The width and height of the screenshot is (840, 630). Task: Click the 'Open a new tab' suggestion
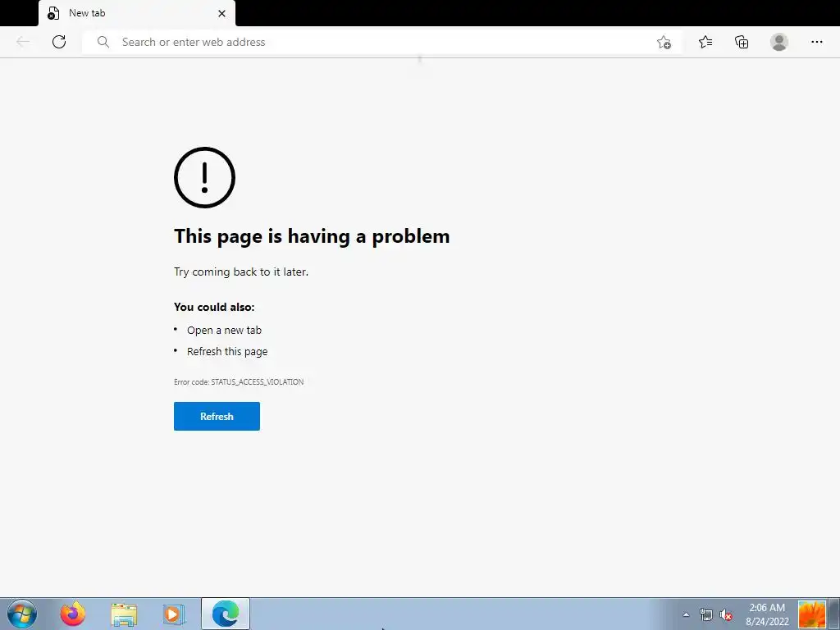tap(225, 330)
